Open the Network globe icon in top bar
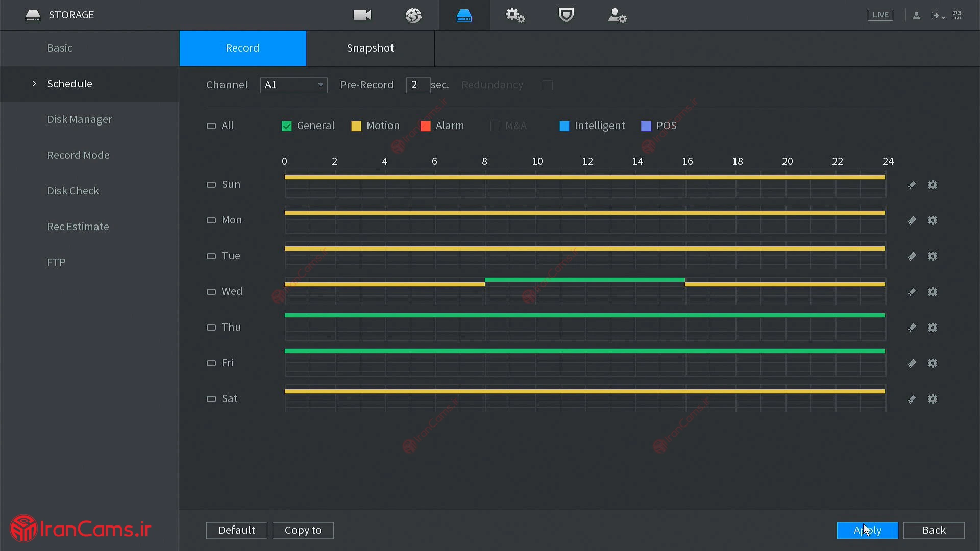This screenshot has width=980, height=551. tap(413, 15)
